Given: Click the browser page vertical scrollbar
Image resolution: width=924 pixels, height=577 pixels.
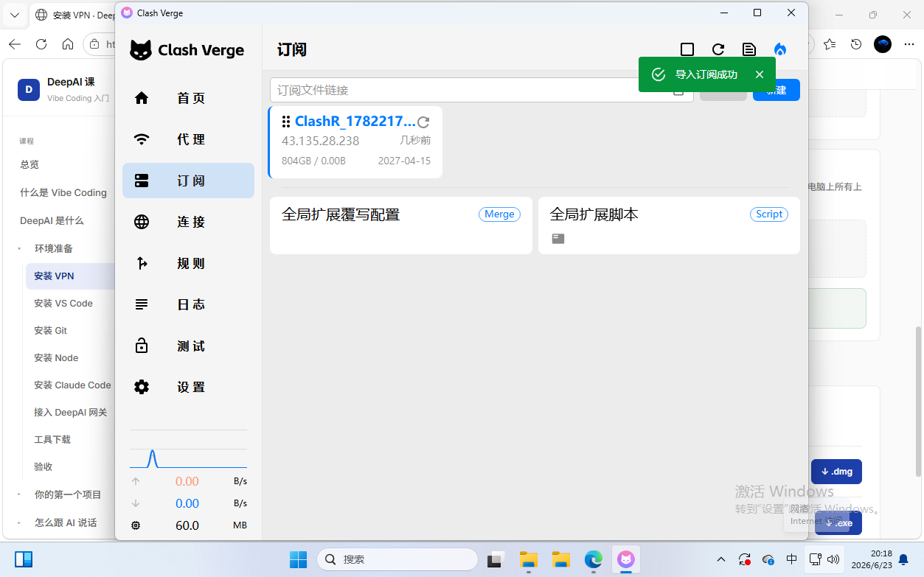Looking at the screenshot, I should pyautogui.click(x=919, y=402).
